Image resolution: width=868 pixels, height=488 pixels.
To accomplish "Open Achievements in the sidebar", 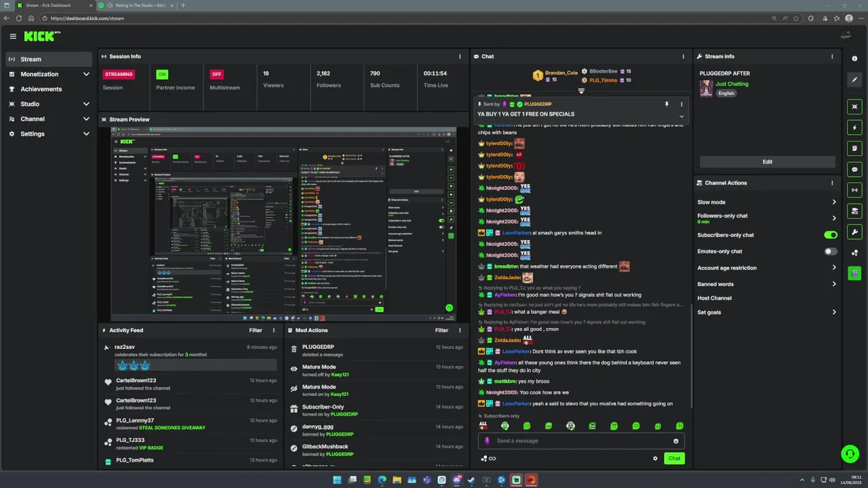I will tap(50, 89).
